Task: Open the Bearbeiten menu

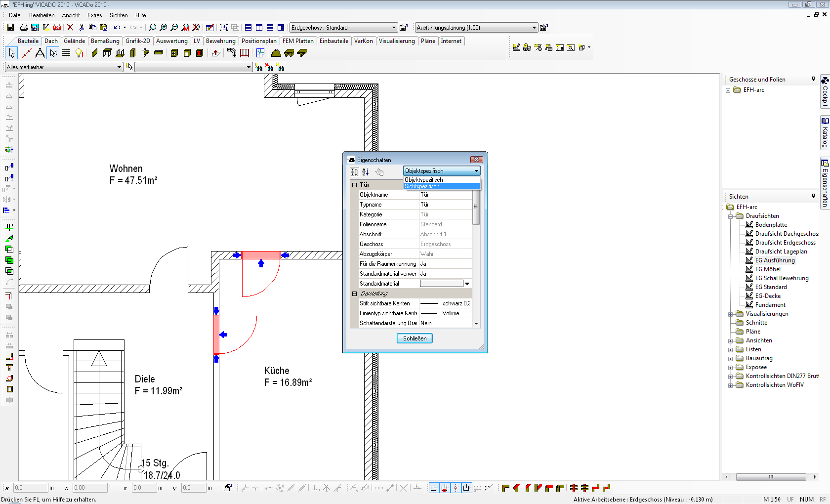Action: point(41,15)
